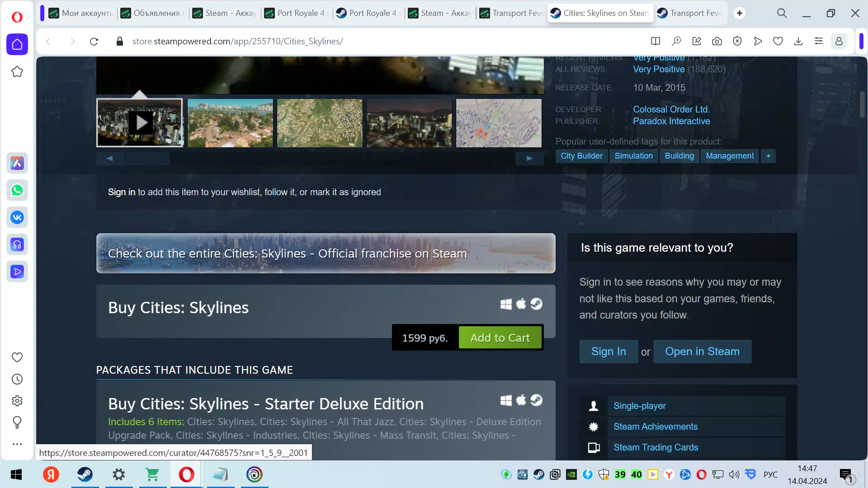Open sidebar Settings gear

[x=17, y=401]
